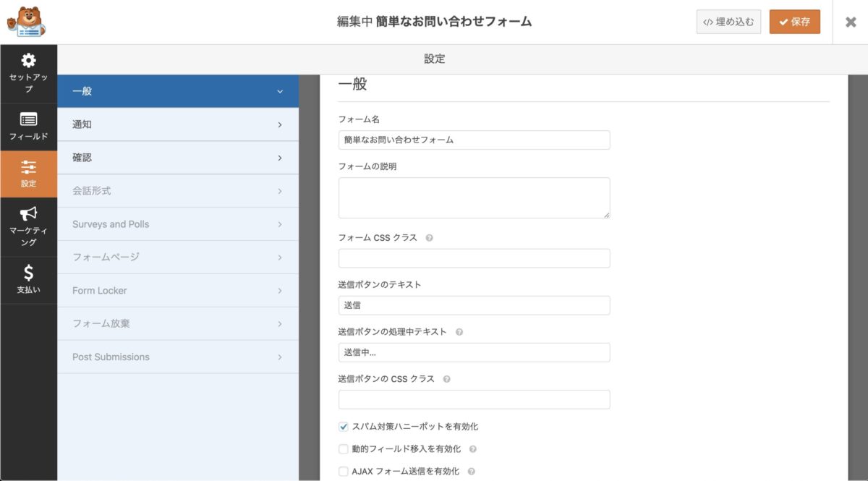Open the マーケティング megaphone panel

point(28,227)
